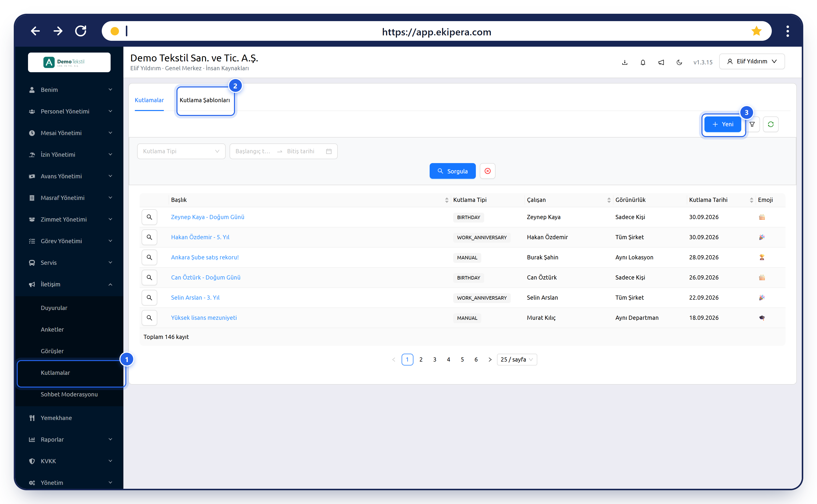Select the Kutlamalar tab

149,100
